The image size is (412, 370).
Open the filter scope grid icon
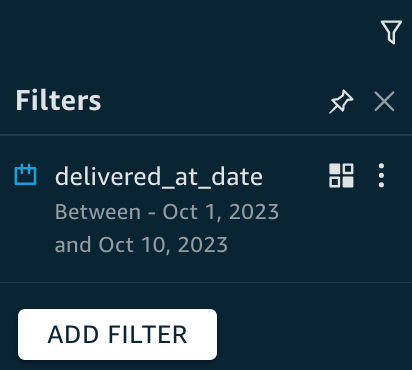pyautogui.click(x=341, y=175)
